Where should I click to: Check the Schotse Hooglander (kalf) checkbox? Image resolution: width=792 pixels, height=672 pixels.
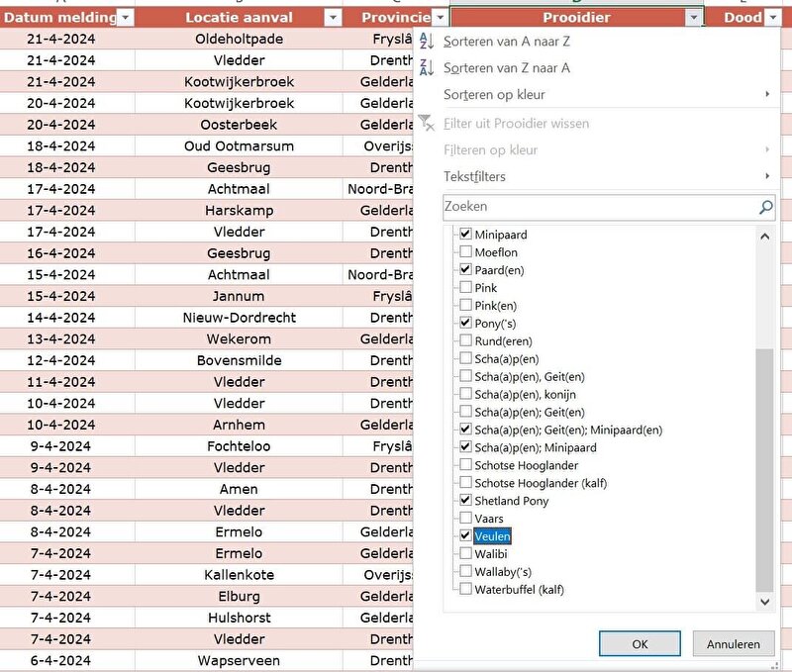[x=465, y=483]
